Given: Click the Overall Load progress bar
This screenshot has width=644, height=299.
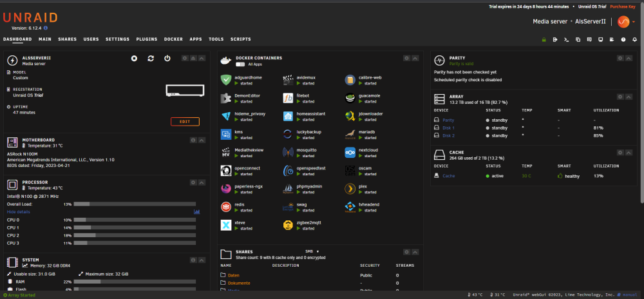Looking at the screenshot, I should coord(135,204).
